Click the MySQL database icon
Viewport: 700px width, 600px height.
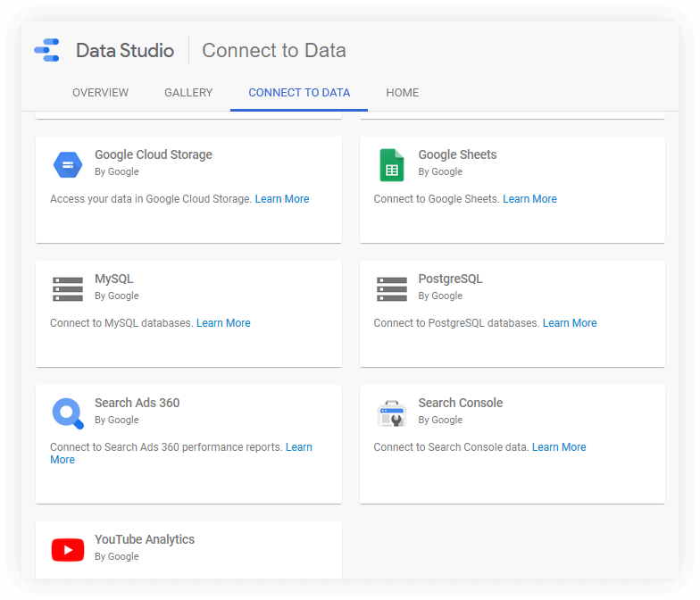coord(68,288)
